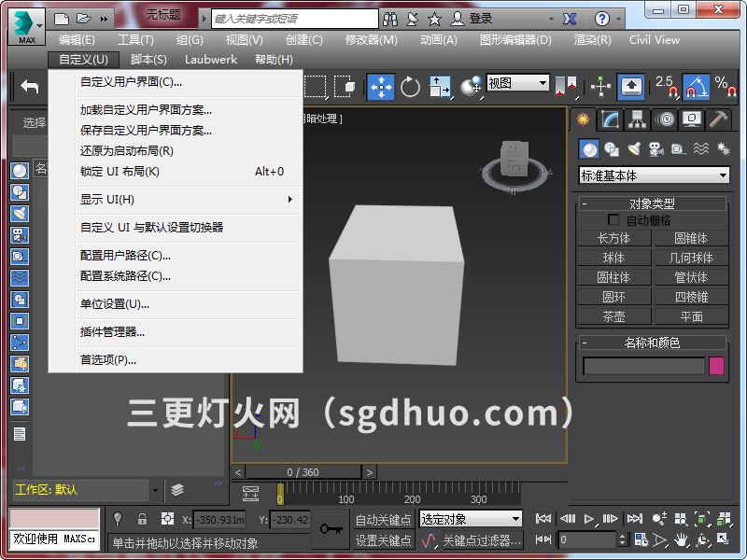
Task: Select the Shapes category icon
Action: click(x=612, y=149)
